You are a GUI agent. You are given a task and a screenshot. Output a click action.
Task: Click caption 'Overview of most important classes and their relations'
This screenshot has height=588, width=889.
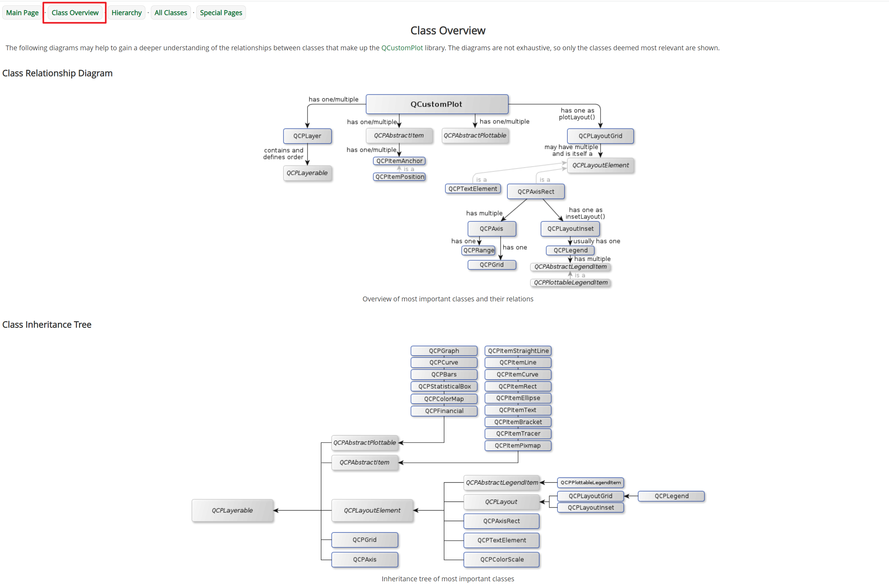coord(448,299)
